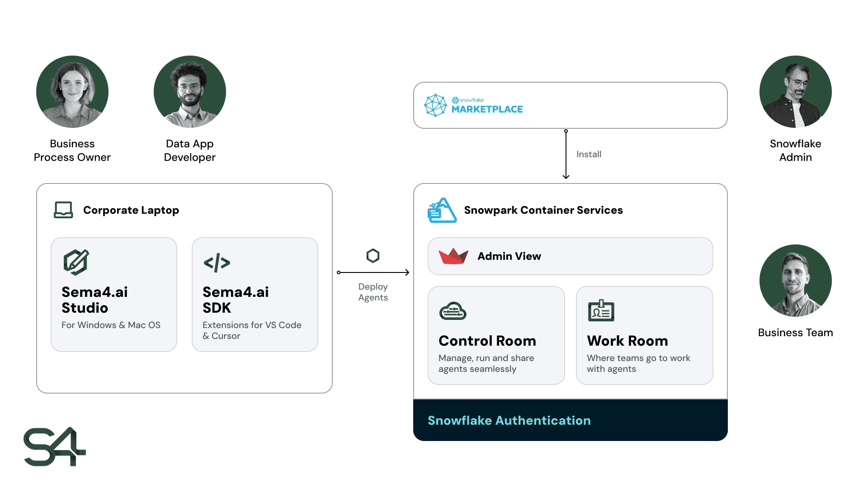The height and width of the screenshot is (488, 868).
Task: Click 'Extensions for VS Code & Cursor' text
Action: point(252,330)
